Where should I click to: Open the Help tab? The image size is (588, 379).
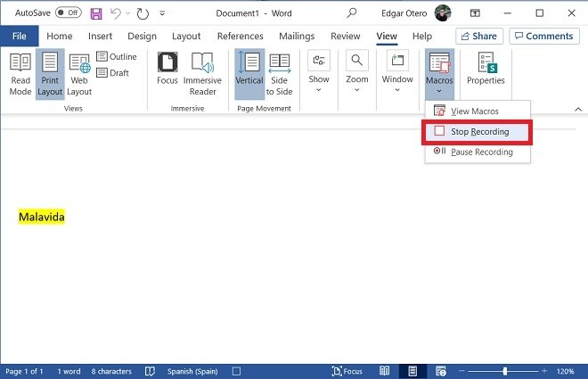click(x=422, y=36)
